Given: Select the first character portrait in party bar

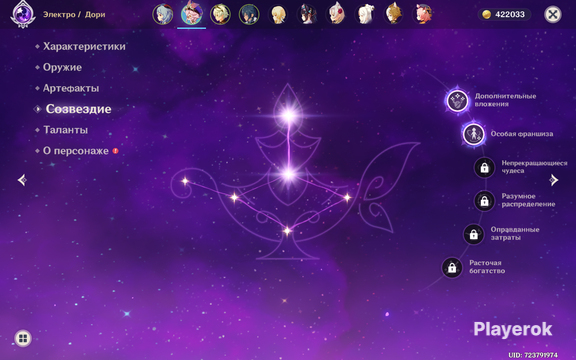Looking at the screenshot, I should [163, 14].
